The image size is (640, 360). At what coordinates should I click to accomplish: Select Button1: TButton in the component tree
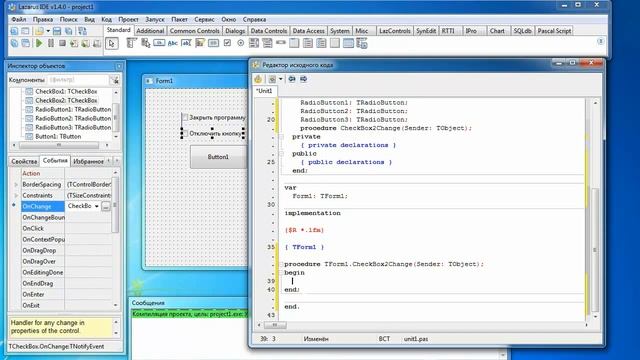tap(58, 136)
